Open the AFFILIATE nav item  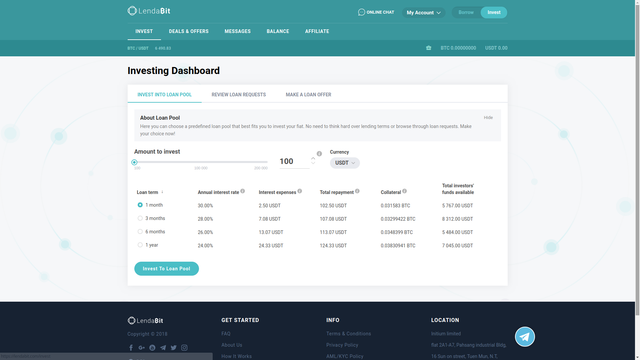317,31
